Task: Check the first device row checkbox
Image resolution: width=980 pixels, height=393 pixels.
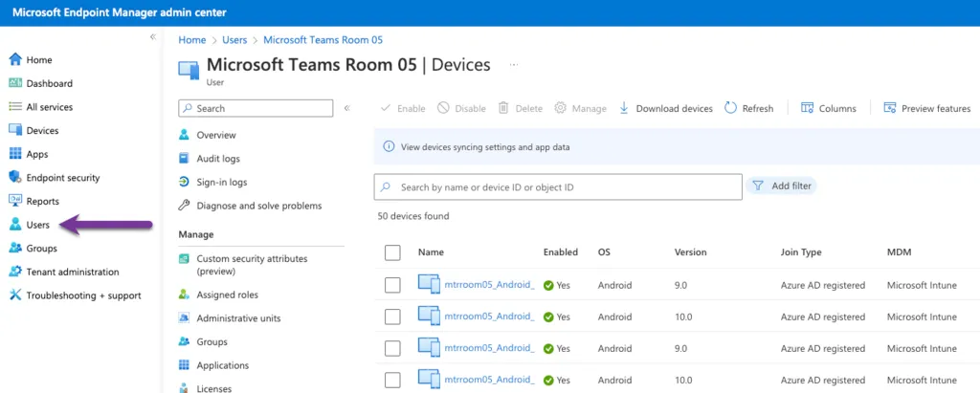Action: pyautogui.click(x=392, y=285)
